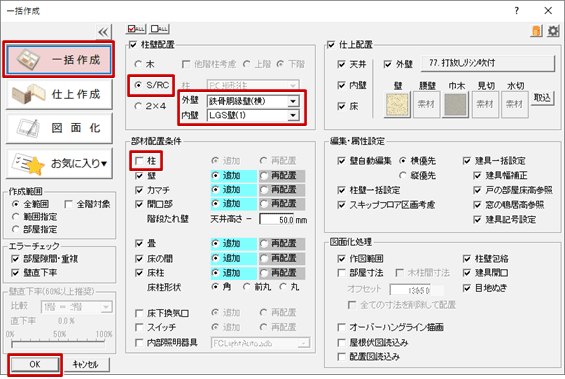Toggle the 建具一括設定 checkbox
The width and height of the screenshot is (565, 379).
click(x=467, y=161)
